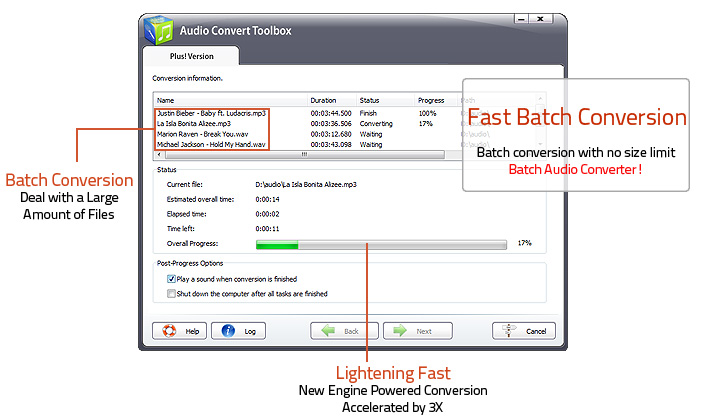Click duration 00:03:36.506 cell

(x=331, y=124)
